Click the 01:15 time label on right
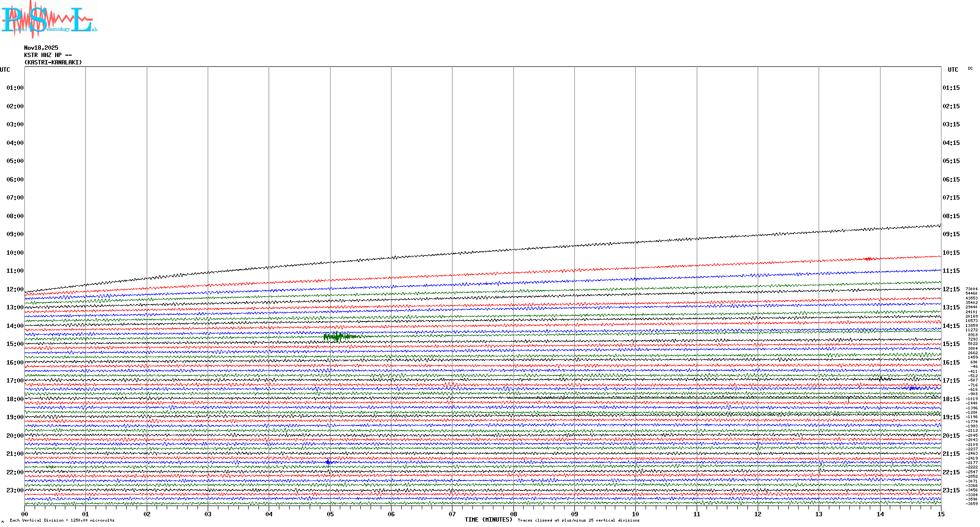Viewport: 980px width, 527px height. [x=951, y=88]
